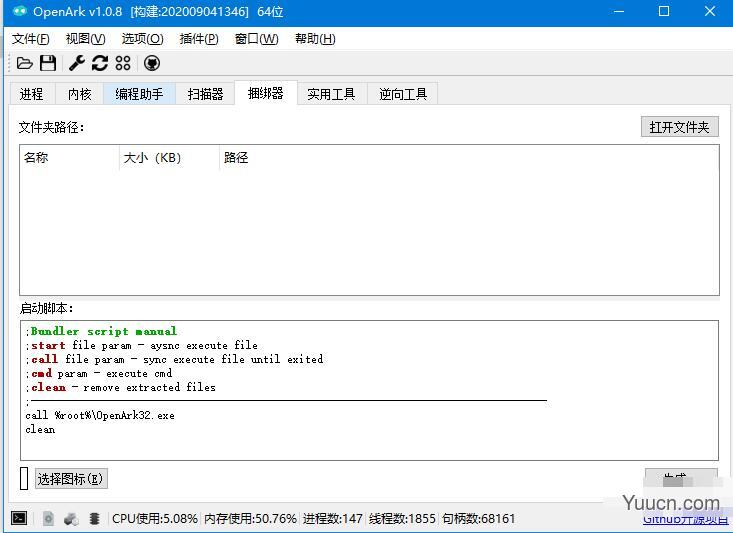Click the 'call file param - sync execute' line
This screenshot has height=533, width=733.
click(x=174, y=359)
